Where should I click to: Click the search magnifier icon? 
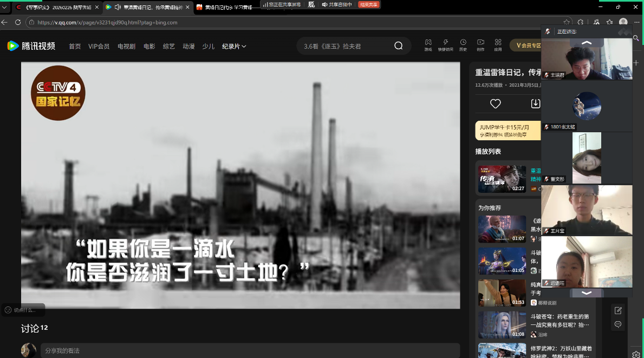coord(398,46)
